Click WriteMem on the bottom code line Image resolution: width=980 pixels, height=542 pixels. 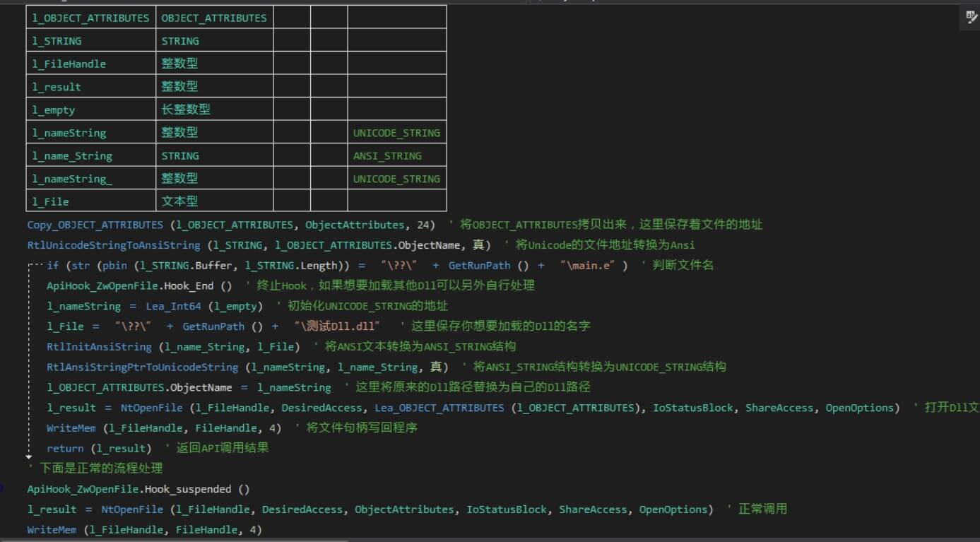[x=51, y=529]
